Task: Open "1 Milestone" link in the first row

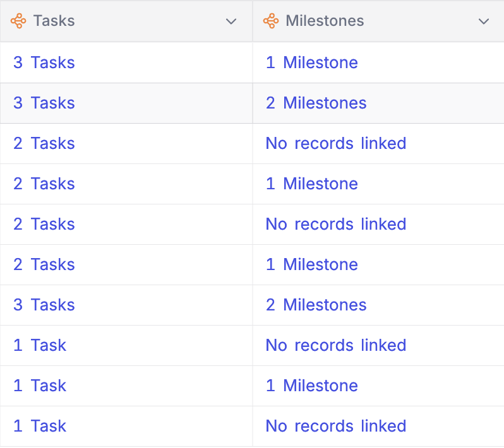Action: coord(312,62)
